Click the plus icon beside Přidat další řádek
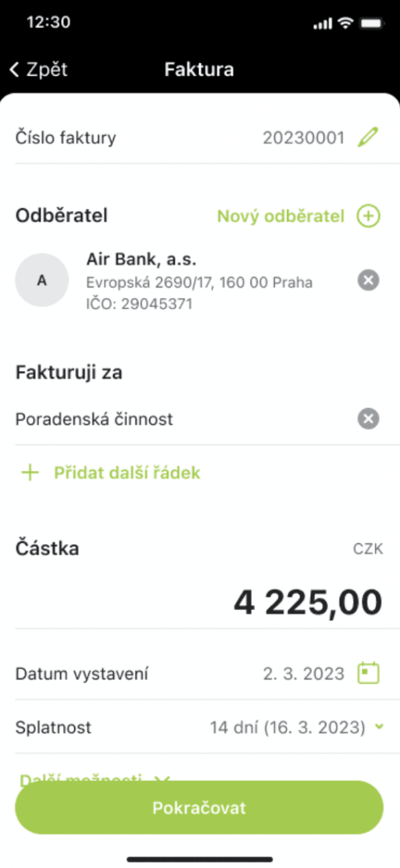 (x=30, y=473)
